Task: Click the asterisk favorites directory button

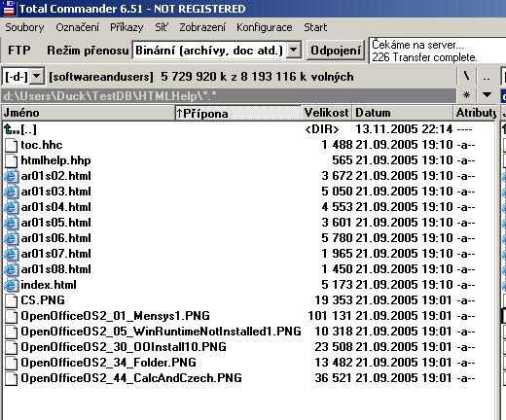Action: pos(466,95)
